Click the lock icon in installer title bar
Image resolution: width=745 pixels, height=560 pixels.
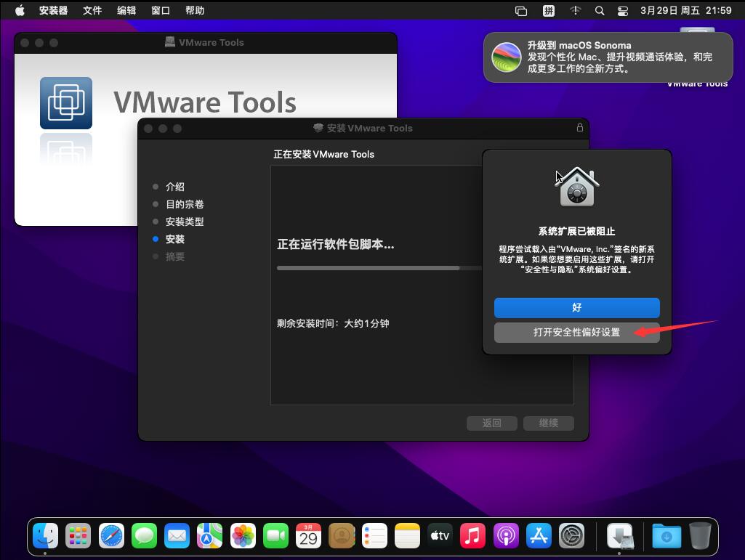579,128
